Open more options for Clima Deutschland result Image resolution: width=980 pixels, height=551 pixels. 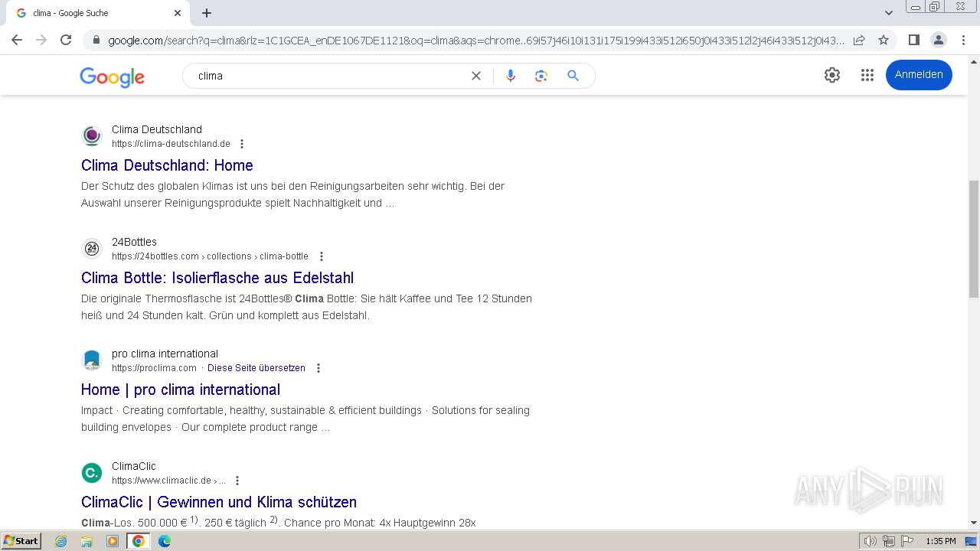tap(242, 144)
